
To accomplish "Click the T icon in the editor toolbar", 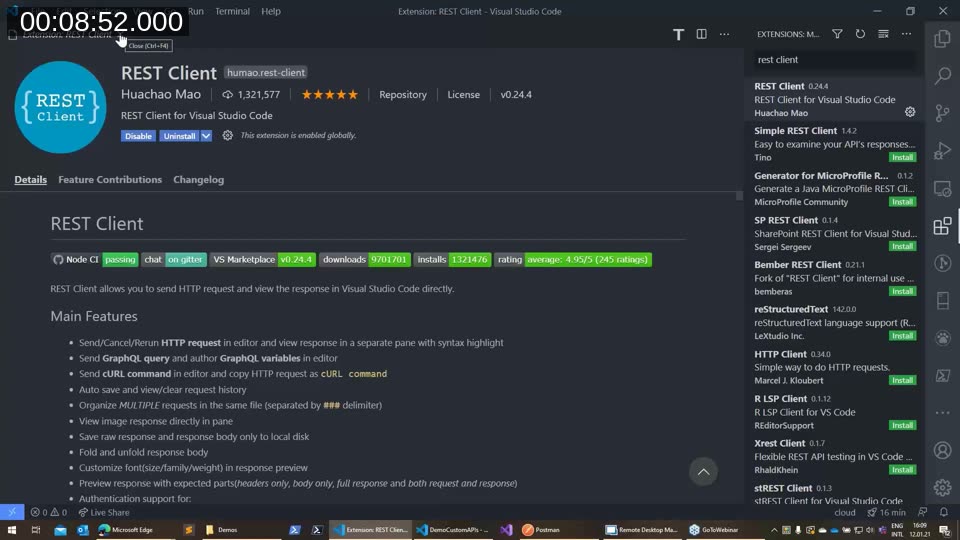I will (678, 34).
